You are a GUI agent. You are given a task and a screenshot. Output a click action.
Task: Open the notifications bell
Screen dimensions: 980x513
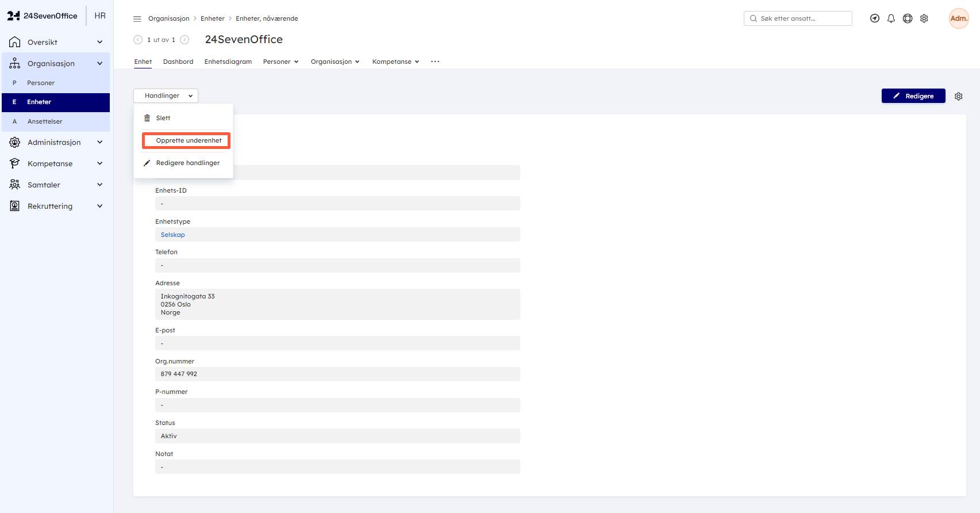click(x=891, y=18)
